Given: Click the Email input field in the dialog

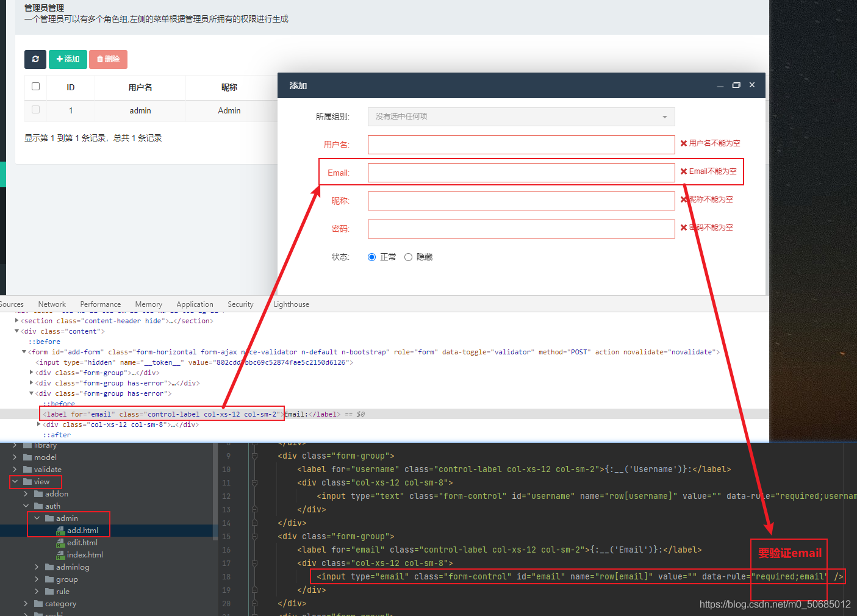Looking at the screenshot, I should click(x=520, y=173).
